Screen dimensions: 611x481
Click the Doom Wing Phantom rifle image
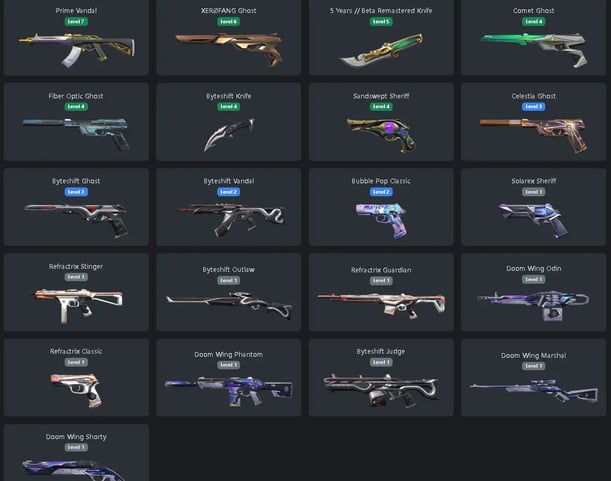click(x=229, y=391)
